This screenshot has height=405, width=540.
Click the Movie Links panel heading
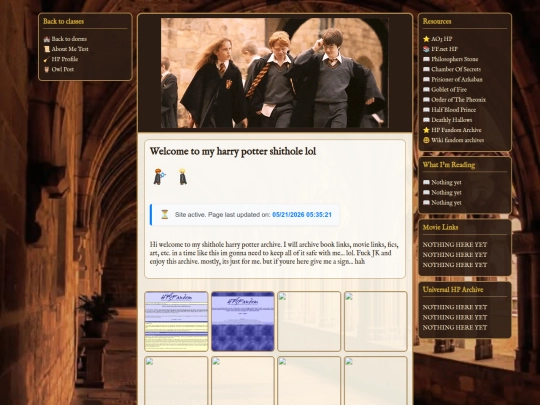click(x=440, y=227)
